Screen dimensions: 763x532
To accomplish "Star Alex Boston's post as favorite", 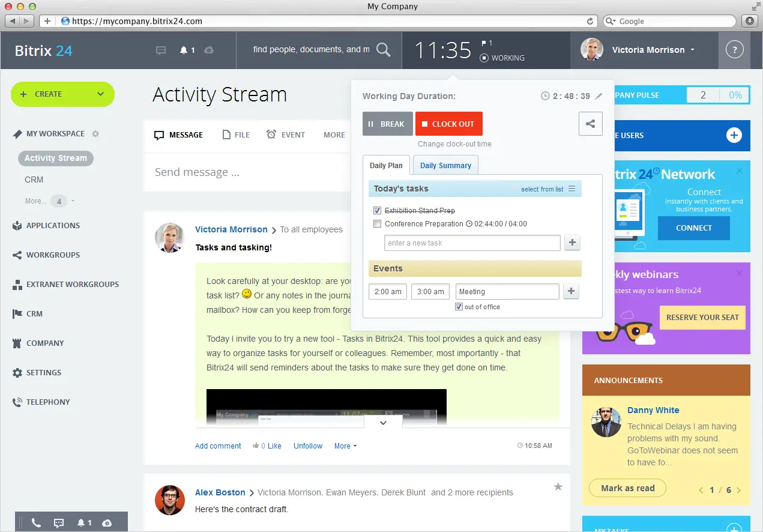I will [x=558, y=487].
